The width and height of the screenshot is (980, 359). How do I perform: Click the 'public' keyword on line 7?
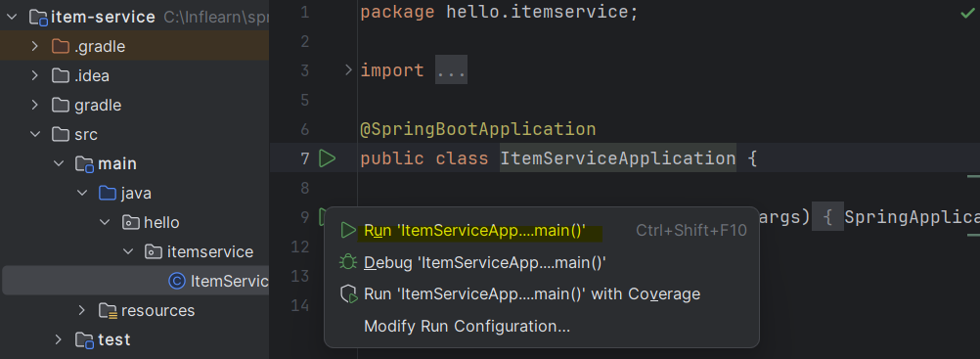coord(391,158)
